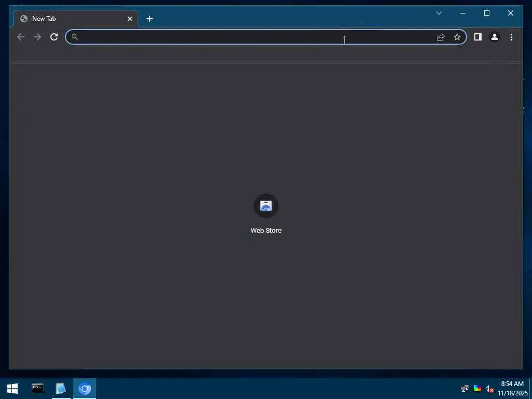Go forward using the forward arrow
The image size is (532, 399).
pos(37,37)
